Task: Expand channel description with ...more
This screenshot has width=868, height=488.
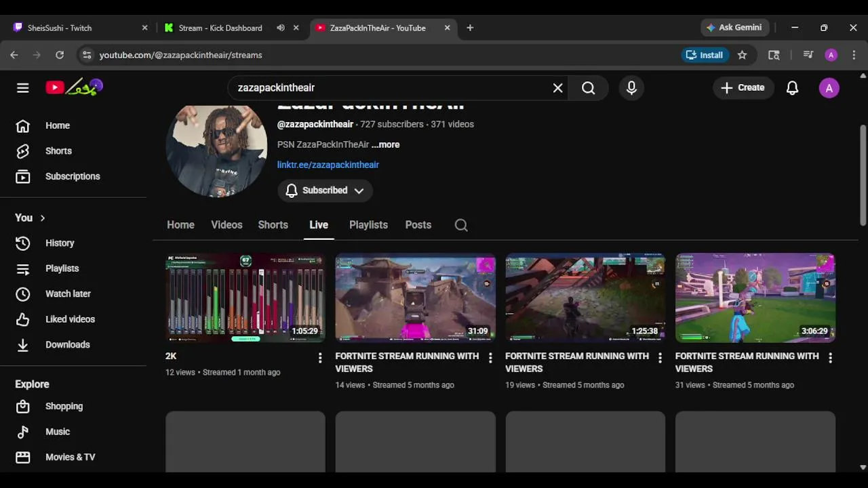Action: pos(385,144)
